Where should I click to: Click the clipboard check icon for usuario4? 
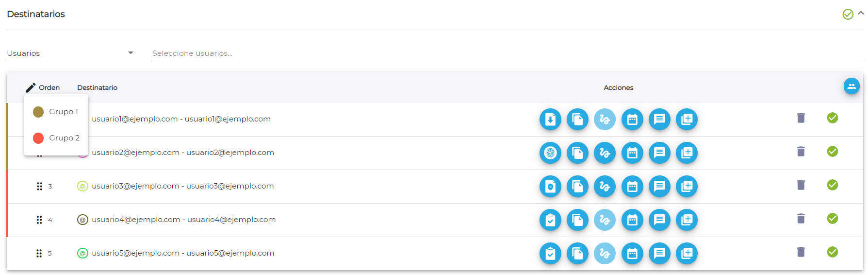tap(550, 220)
